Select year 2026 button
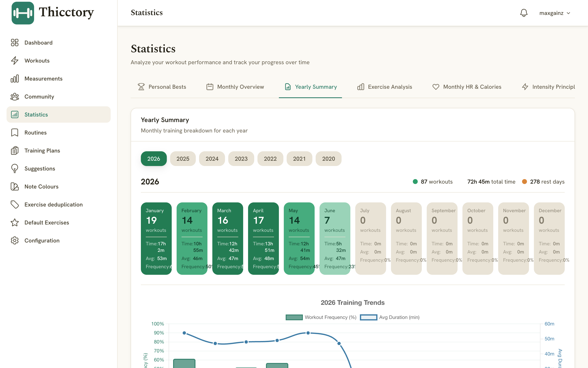Image resolution: width=588 pixels, height=368 pixels. [154, 159]
